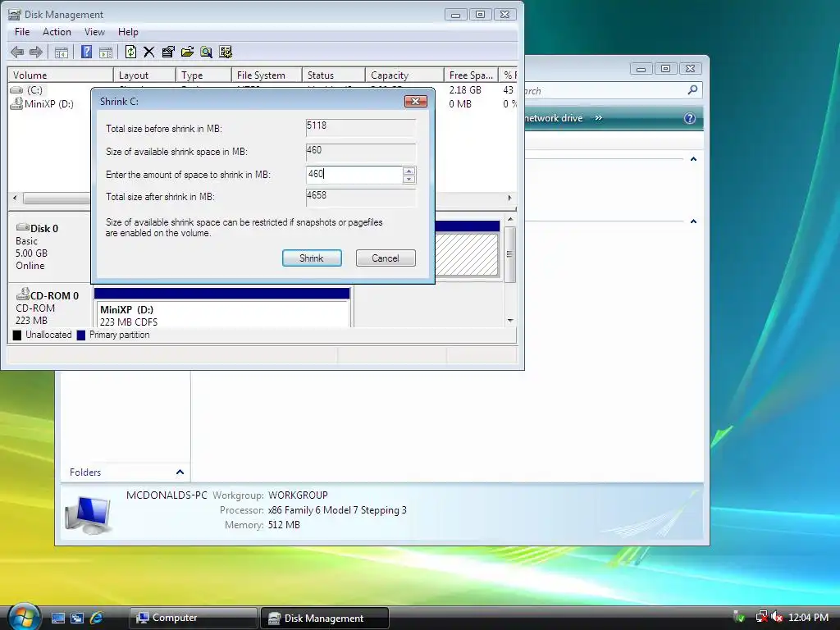
Task: Click the search magnifier in Computer window
Action: click(692, 90)
